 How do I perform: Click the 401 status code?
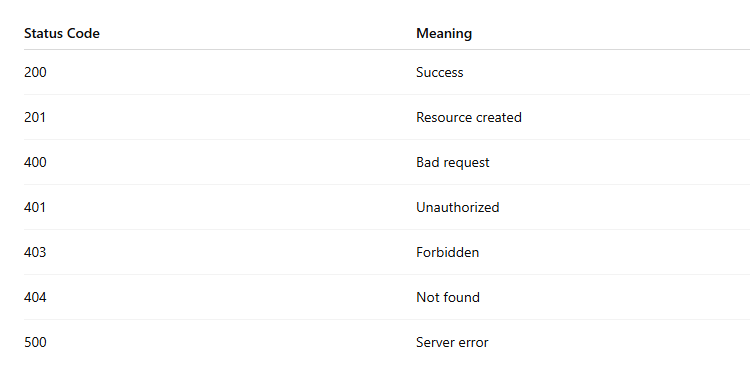(x=35, y=207)
